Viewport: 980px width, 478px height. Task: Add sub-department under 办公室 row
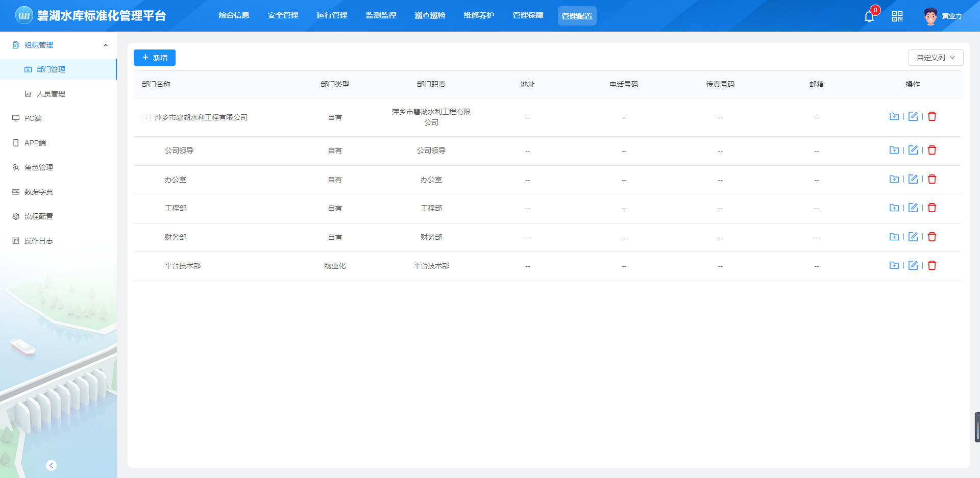894,179
